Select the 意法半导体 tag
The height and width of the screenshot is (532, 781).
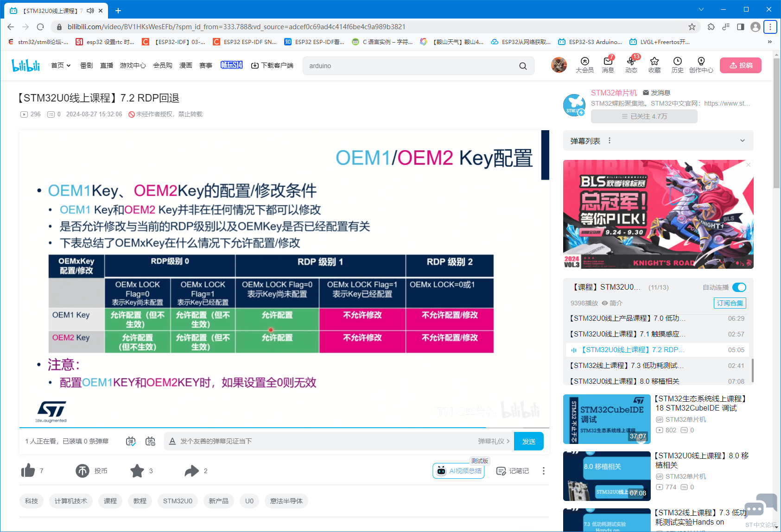pos(286,501)
